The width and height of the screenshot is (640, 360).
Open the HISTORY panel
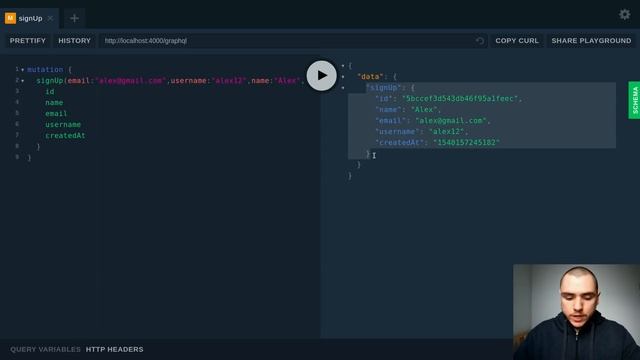(x=74, y=41)
